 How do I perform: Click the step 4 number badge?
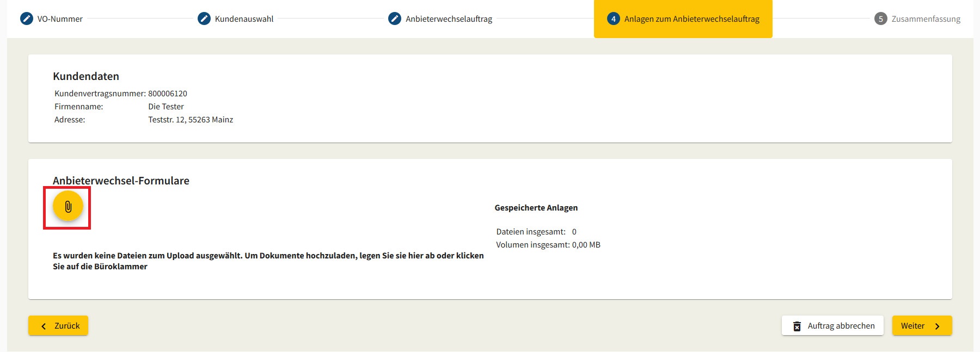point(614,18)
